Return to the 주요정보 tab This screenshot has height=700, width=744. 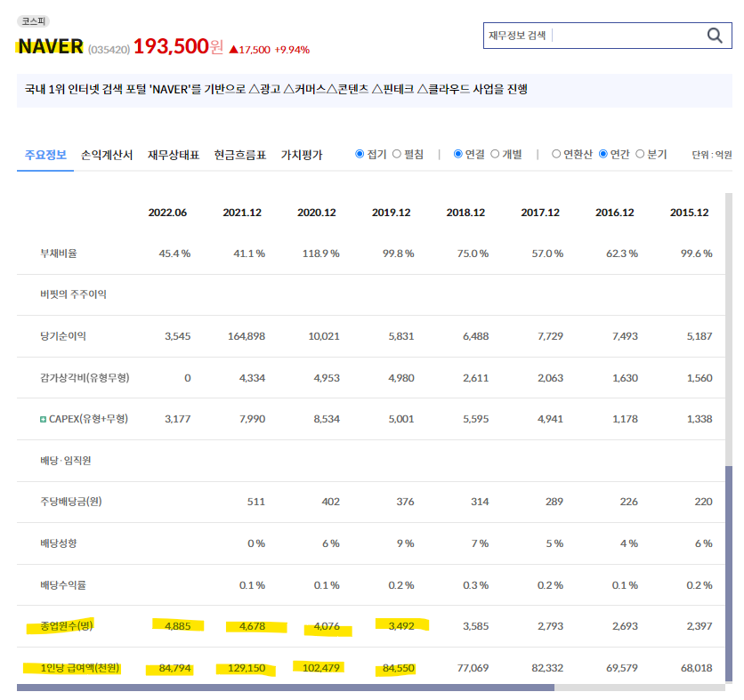(x=45, y=153)
